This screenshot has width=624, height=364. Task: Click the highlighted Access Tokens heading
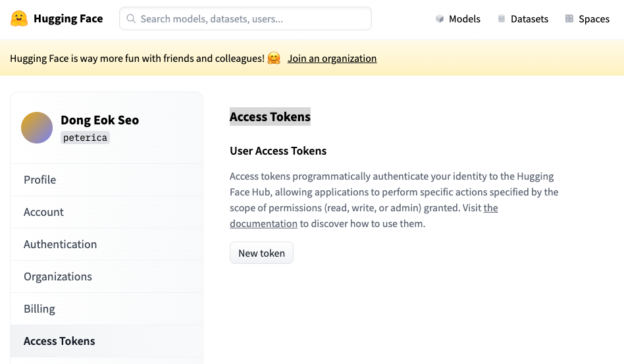(x=271, y=117)
